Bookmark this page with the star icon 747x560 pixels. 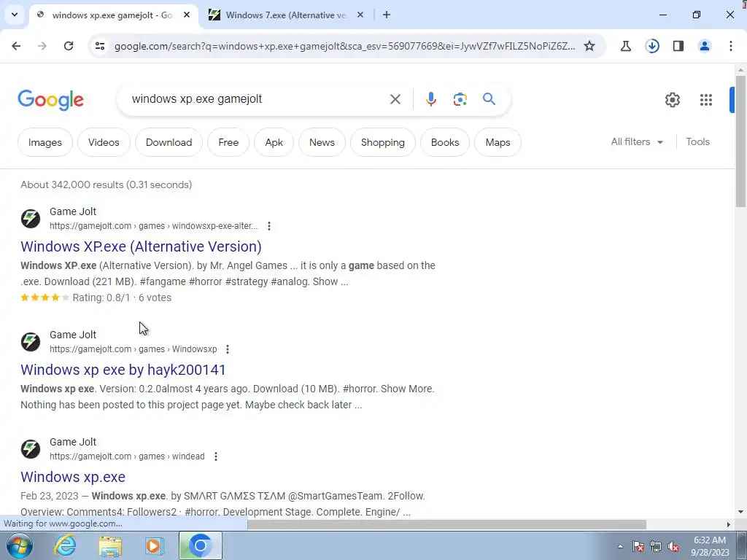pyautogui.click(x=589, y=46)
